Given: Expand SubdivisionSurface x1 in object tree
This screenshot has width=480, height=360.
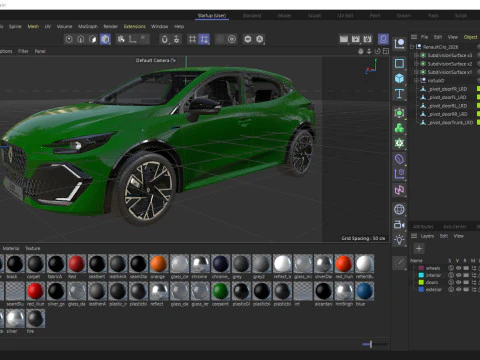Looking at the screenshot, I should [x=416, y=72].
